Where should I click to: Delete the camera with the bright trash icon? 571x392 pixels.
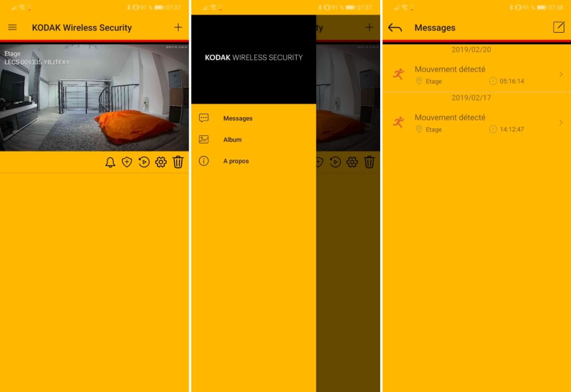click(x=178, y=162)
